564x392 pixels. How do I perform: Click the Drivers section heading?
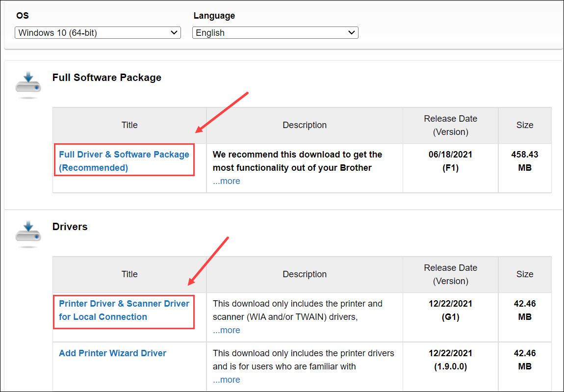(x=70, y=227)
